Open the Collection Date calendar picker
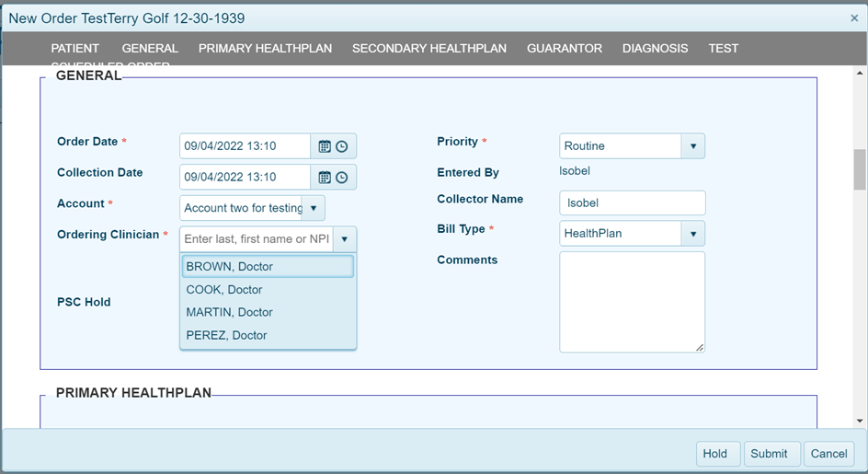Image resolution: width=868 pixels, height=474 pixels. [325, 178]
